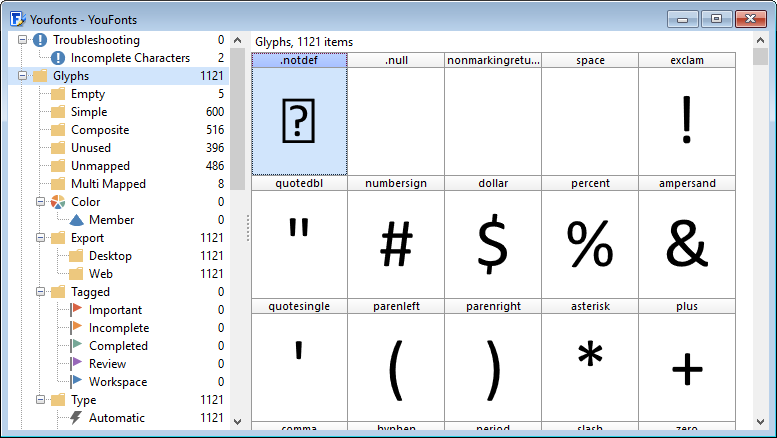The height and width of the screenshot is (438, 777).
Task: Select the .null glyph header
Action: click(396, 60)
